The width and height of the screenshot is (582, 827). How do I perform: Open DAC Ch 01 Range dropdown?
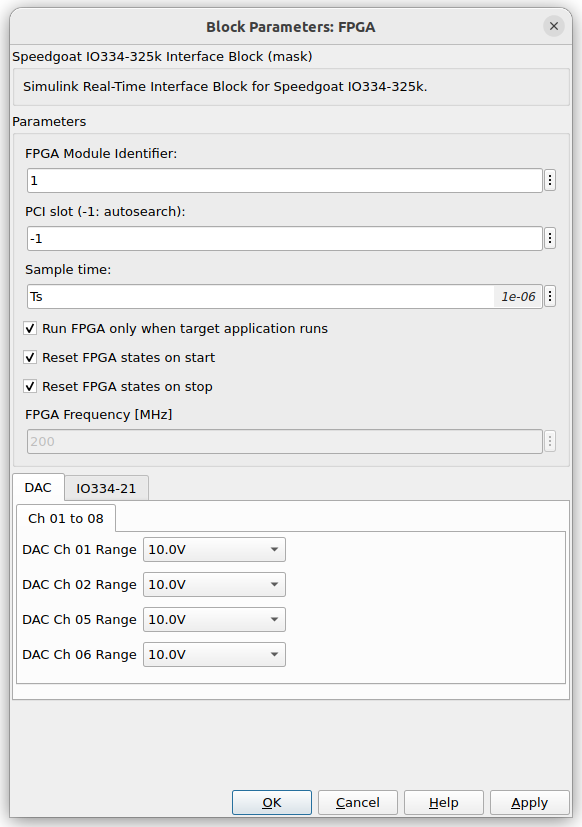pos(214,550)
